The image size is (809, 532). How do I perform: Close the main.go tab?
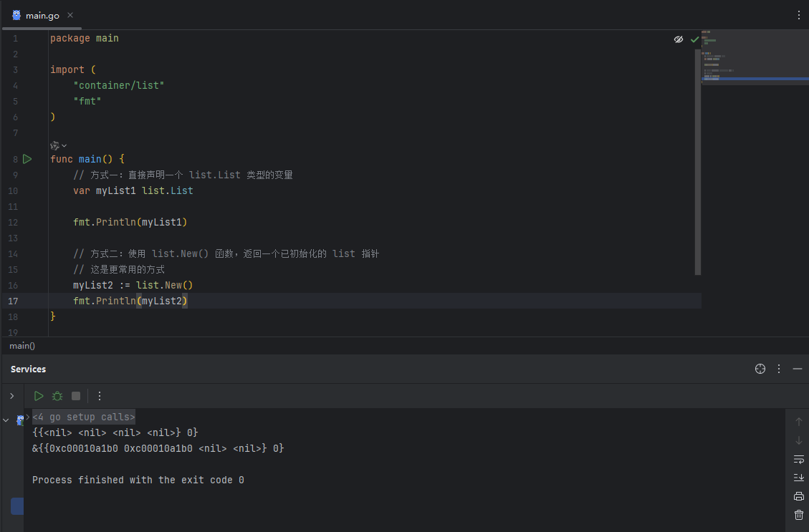[70, 16]
